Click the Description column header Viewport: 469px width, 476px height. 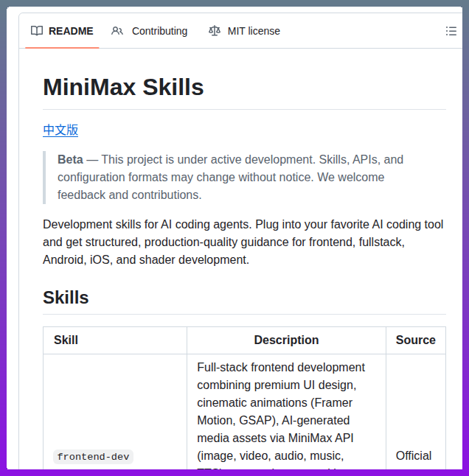click(x=286, y=340)
